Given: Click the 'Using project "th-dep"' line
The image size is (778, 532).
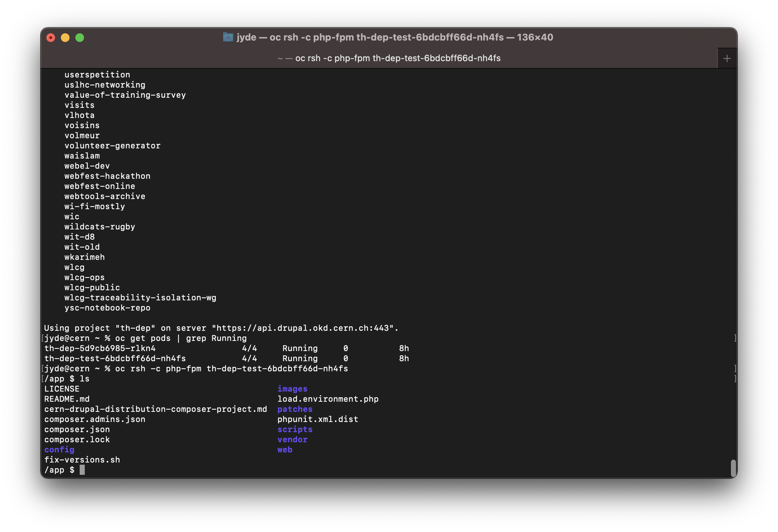Looking at the screenshot, I should (221, 328).
